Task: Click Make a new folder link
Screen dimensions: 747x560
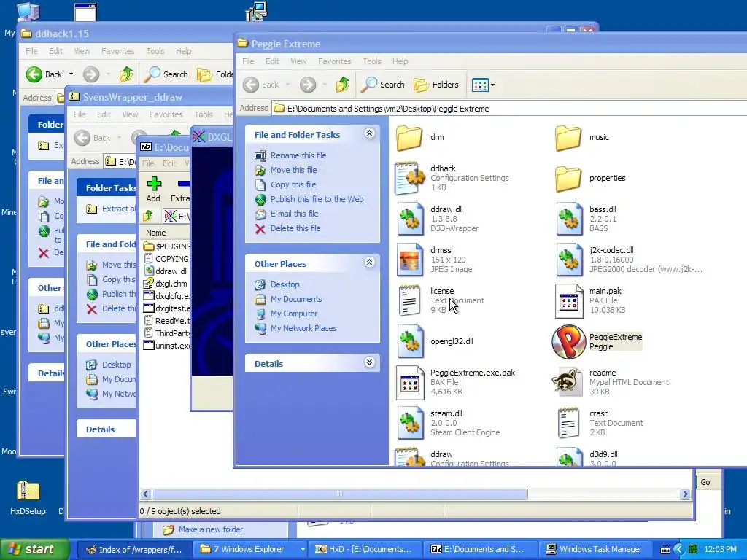Action: (211, 529)
